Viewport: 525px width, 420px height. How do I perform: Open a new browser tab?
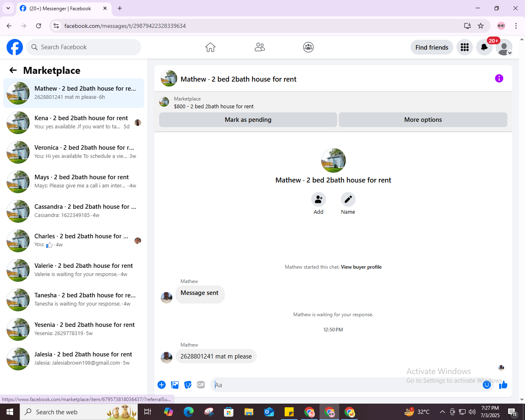(x=120, y=8)
